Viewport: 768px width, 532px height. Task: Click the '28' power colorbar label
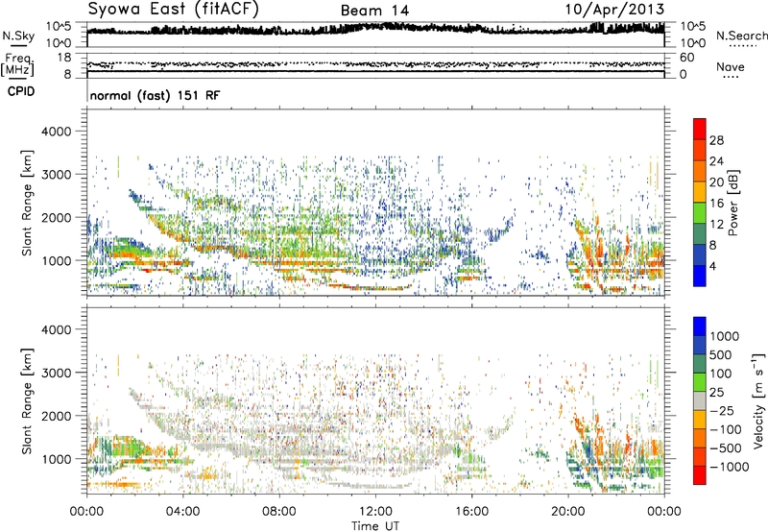(716, 140)
